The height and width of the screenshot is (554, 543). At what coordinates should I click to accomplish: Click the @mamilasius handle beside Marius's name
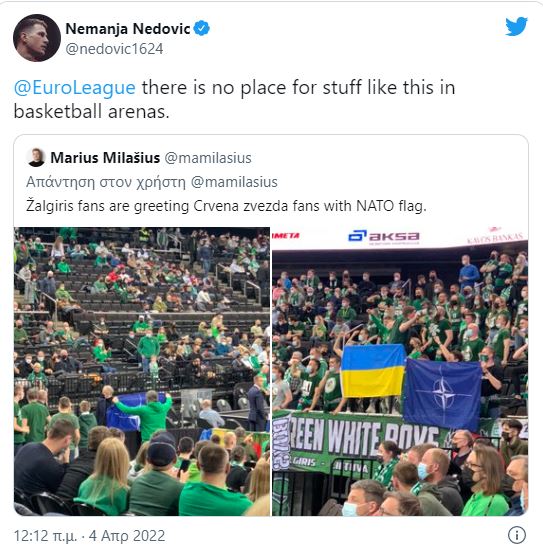tap(208, 158)
